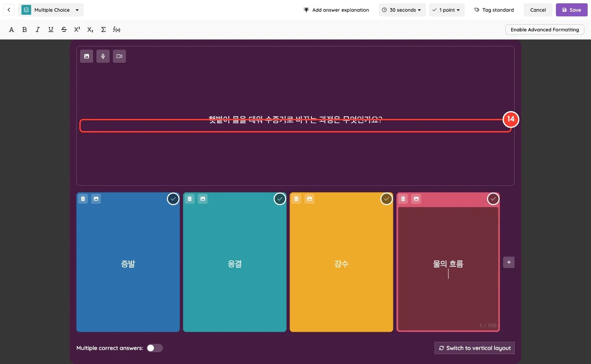Record audio for the question
The height and width of the screenshot is (364, 591).
point(103,56)
